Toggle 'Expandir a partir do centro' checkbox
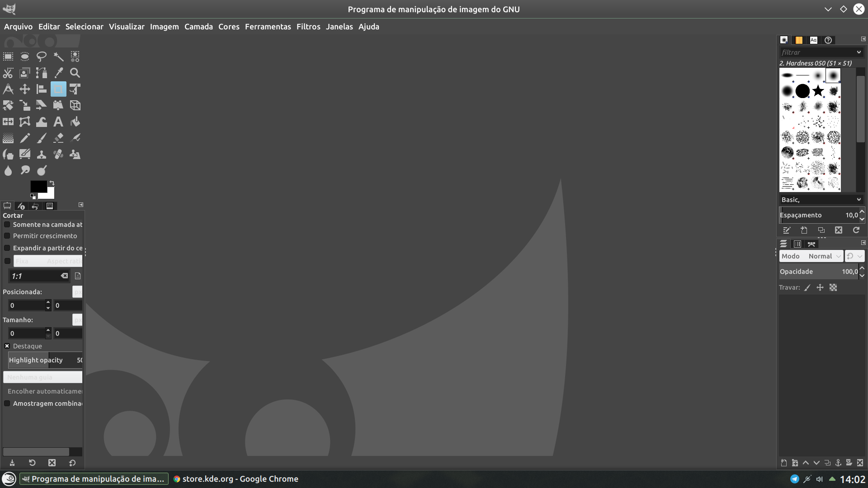The width and height of the screenshot is (868, 488). click(7, 248)
